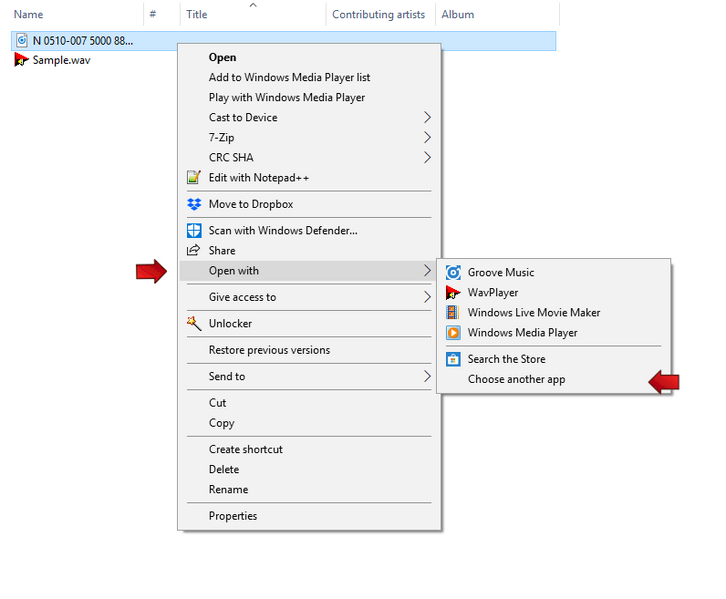
Task: Click the Windows Media Player orange icon
Action: [x=453, y=332]
